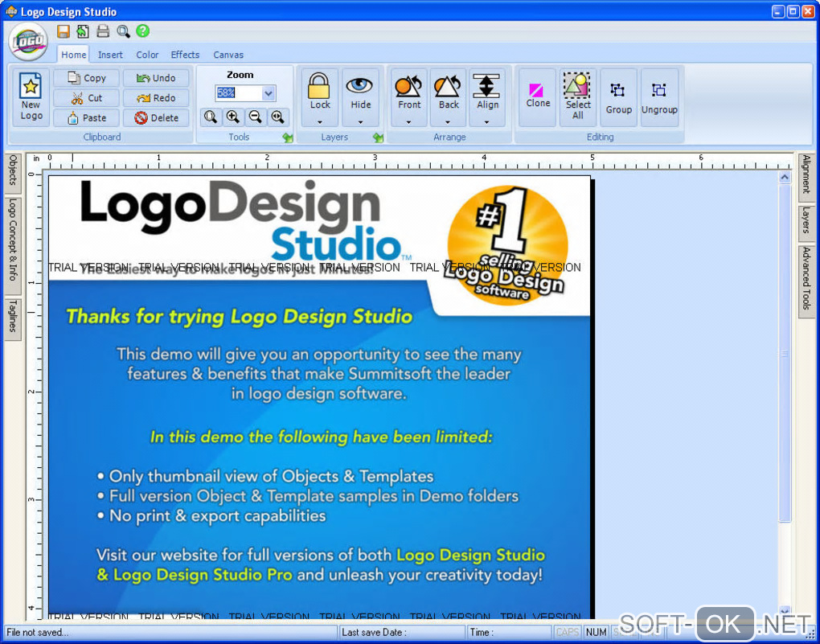Click the NUM indicator in status bar
Screen dimensions: 820x644
coord(597,633)
